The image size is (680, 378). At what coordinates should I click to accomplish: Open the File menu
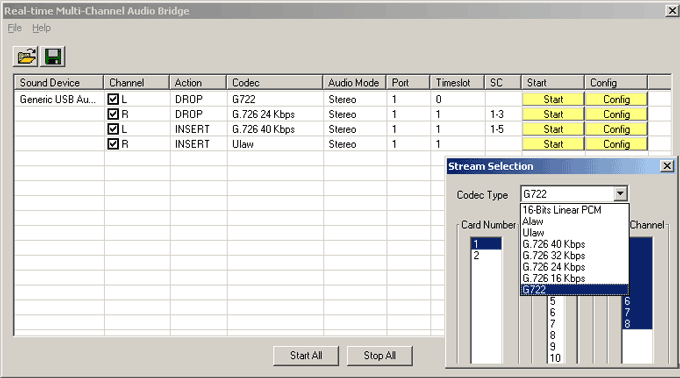point(14,28)
